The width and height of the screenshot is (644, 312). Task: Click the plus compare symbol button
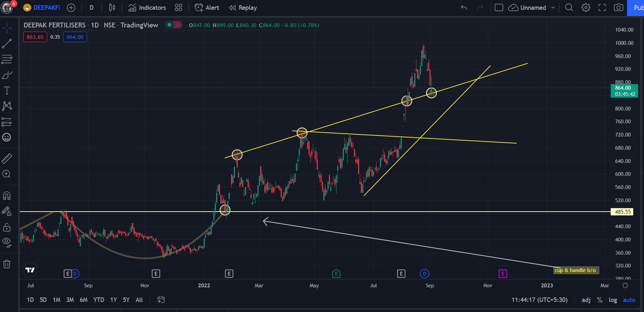click(71, 8)
